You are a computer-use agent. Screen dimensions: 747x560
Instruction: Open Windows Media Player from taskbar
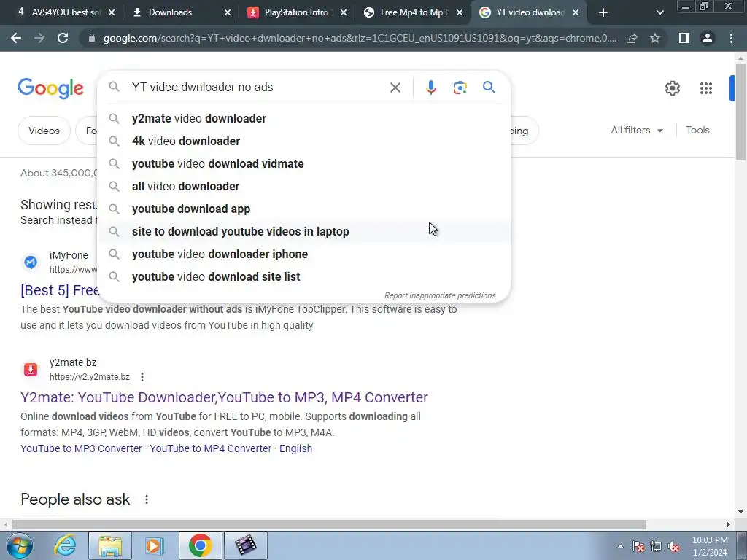[x=154, y=545]
